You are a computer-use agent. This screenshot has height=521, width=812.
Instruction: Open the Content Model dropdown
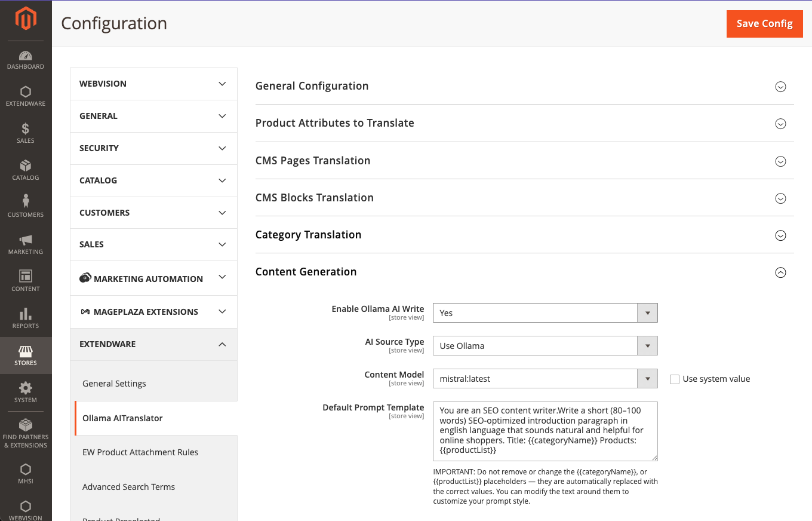click(x=545, y=379)
